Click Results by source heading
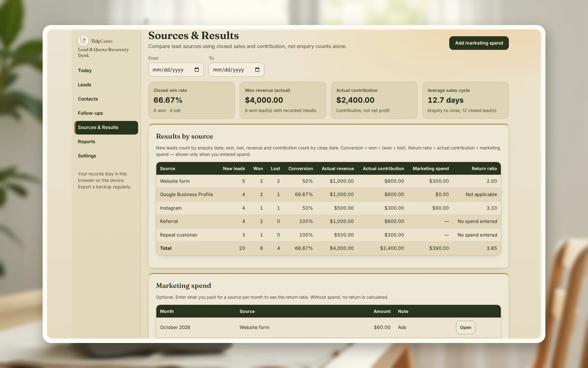The height and width of the screenshot is (368, 588). click(184, 137)
